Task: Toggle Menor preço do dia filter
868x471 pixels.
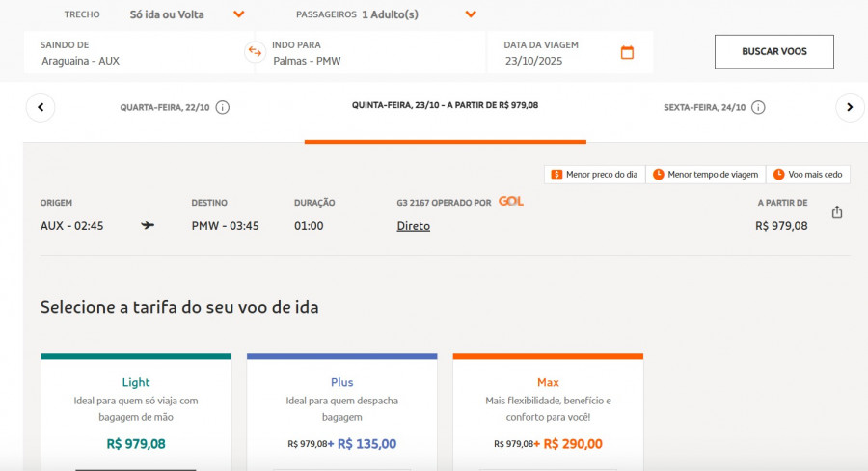Action: 594,175
